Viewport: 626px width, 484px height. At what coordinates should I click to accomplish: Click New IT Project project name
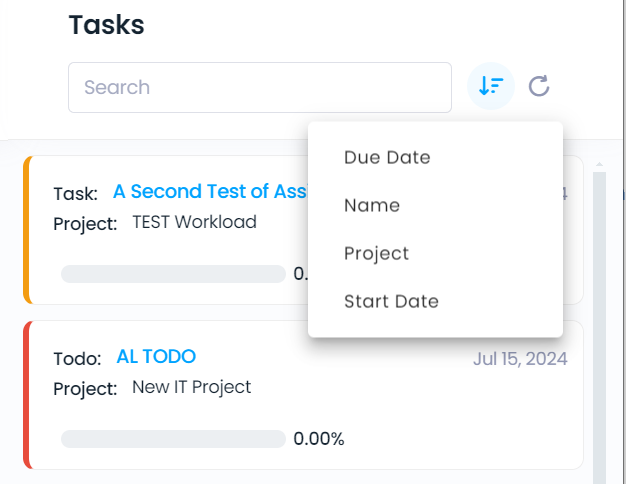(192, 387)
